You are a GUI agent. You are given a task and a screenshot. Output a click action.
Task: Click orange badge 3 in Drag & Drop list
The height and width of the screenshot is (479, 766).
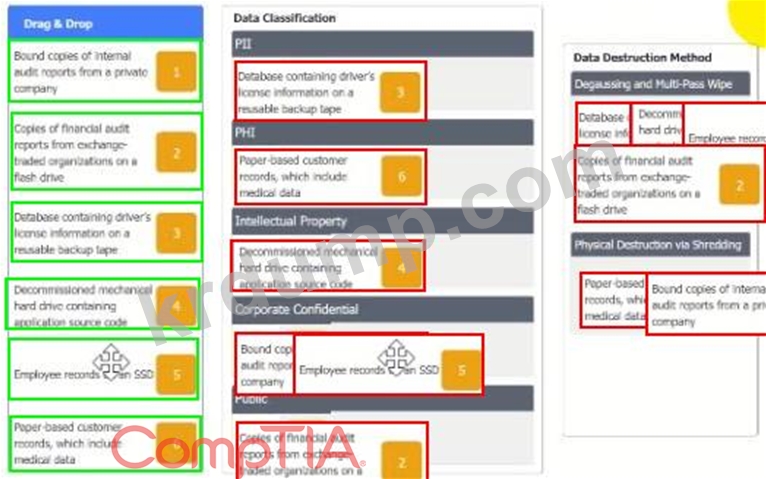(x=176, y=234)
